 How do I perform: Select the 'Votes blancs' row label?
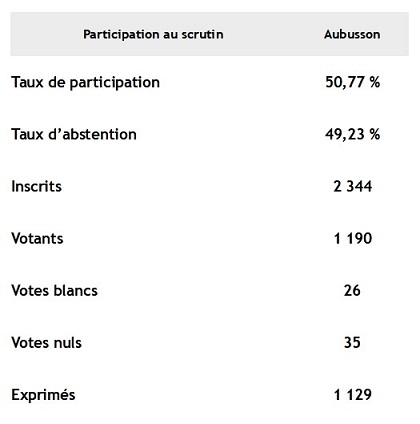(55, 290)
